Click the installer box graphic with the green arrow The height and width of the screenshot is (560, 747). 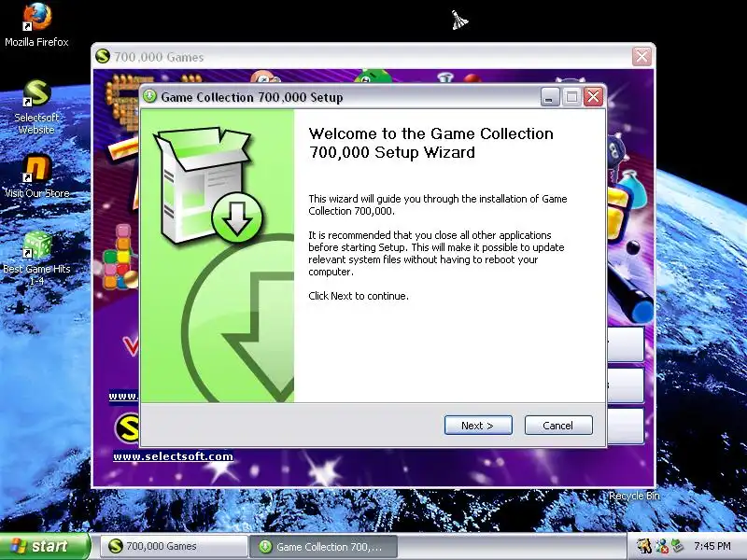207,185
